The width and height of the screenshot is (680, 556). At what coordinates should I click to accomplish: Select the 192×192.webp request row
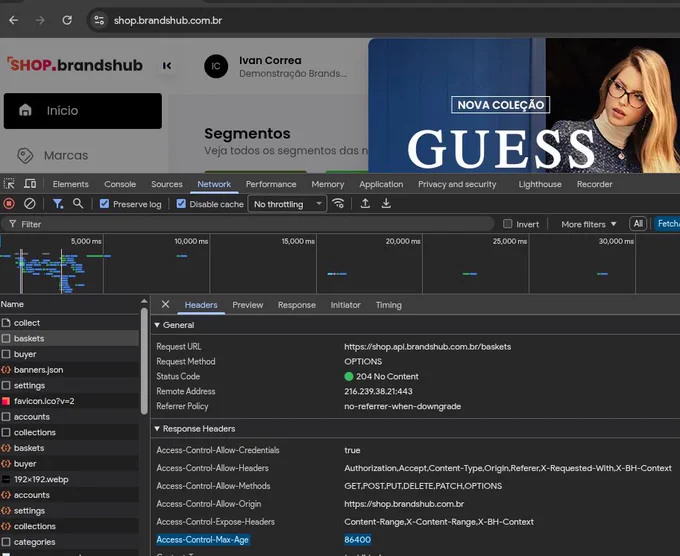pyautogui.click(x=69, y=479)
